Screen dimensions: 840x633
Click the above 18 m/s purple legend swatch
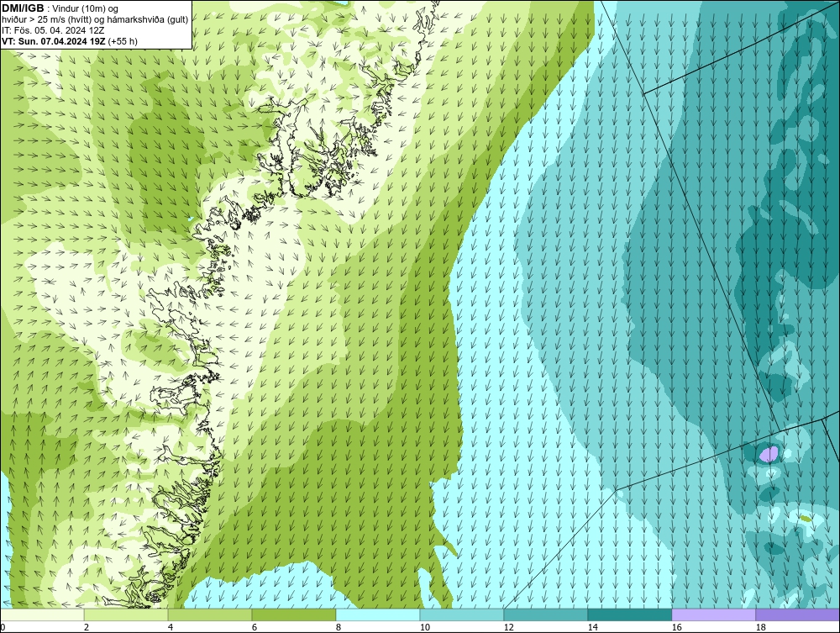(x=797, y=615)
